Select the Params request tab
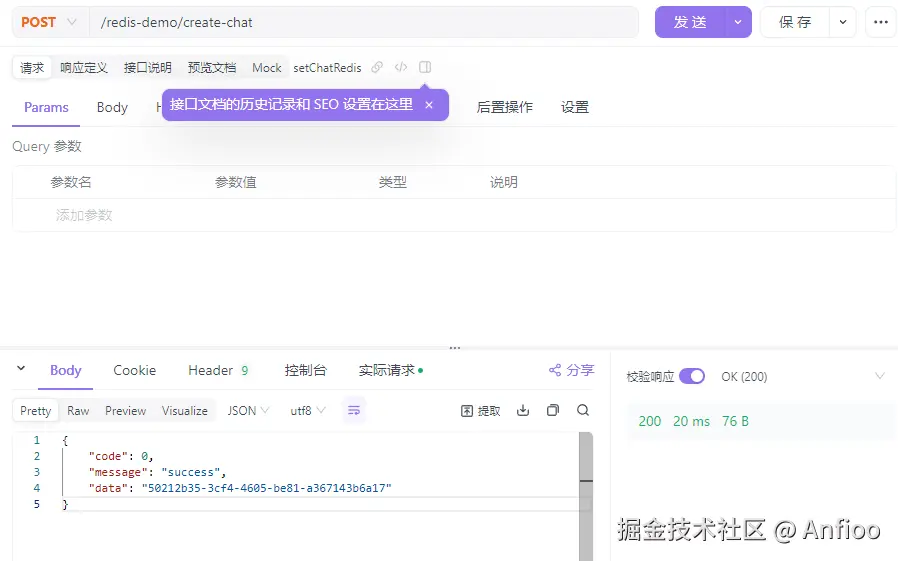The height and width of the screenshot is (561, 898). pos(46,107)
